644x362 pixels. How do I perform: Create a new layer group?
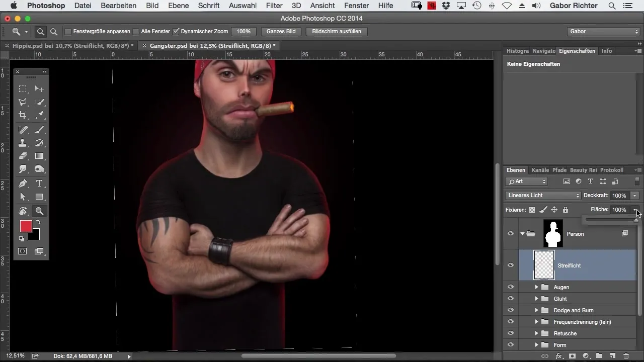(x=599, y=356)
